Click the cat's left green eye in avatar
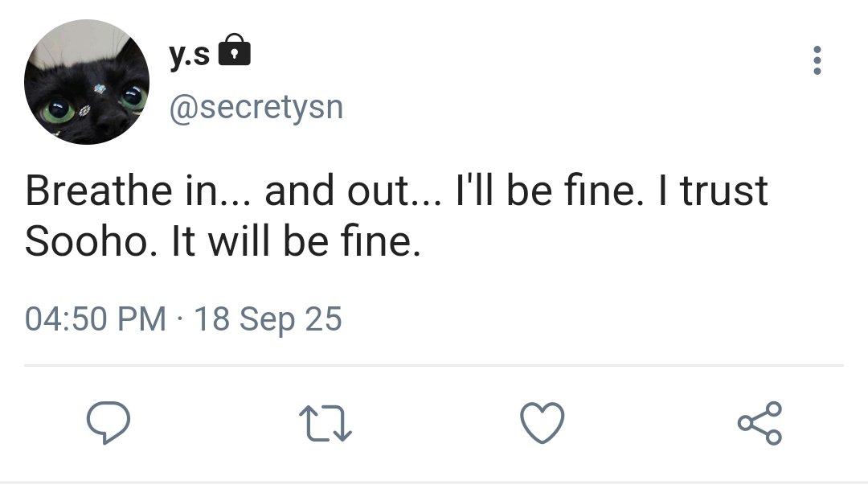Viewport: 868px width, 497px height. coord(59,109)
